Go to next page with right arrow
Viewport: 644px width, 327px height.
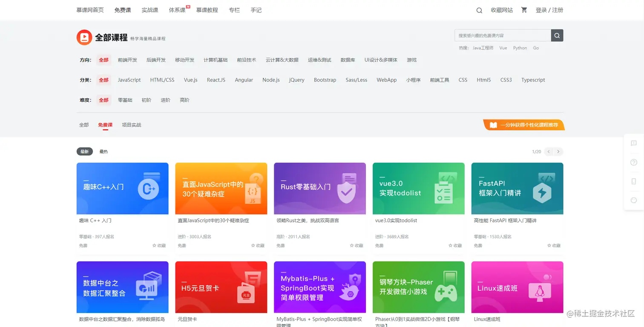coord(559,152)
